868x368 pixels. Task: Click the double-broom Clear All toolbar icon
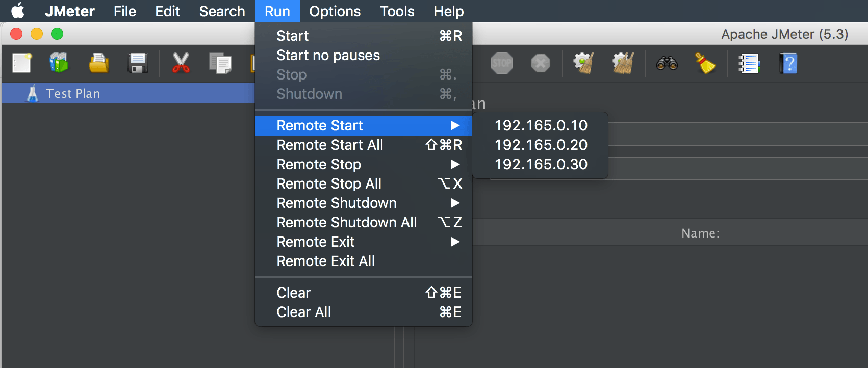(x=623, y=64)
